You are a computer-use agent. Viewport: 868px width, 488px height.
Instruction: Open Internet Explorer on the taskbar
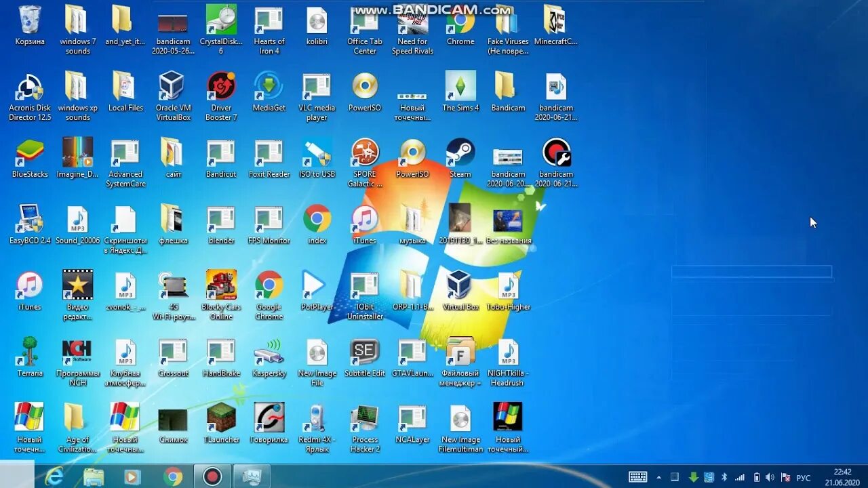(x=54, y=476)
